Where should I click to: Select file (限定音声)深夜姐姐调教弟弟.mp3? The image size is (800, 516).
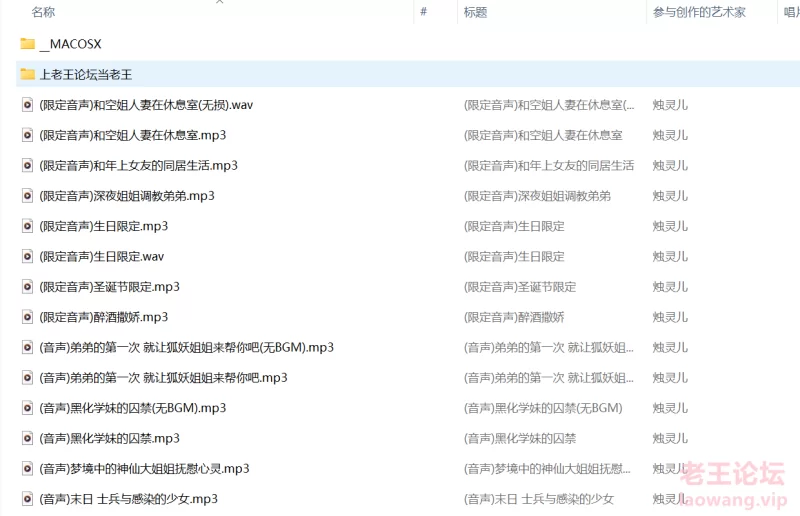pos(127,196)
